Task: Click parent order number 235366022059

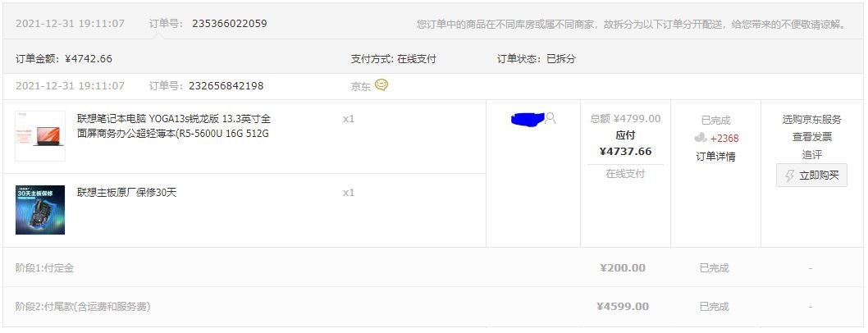Action: point(229,23)
